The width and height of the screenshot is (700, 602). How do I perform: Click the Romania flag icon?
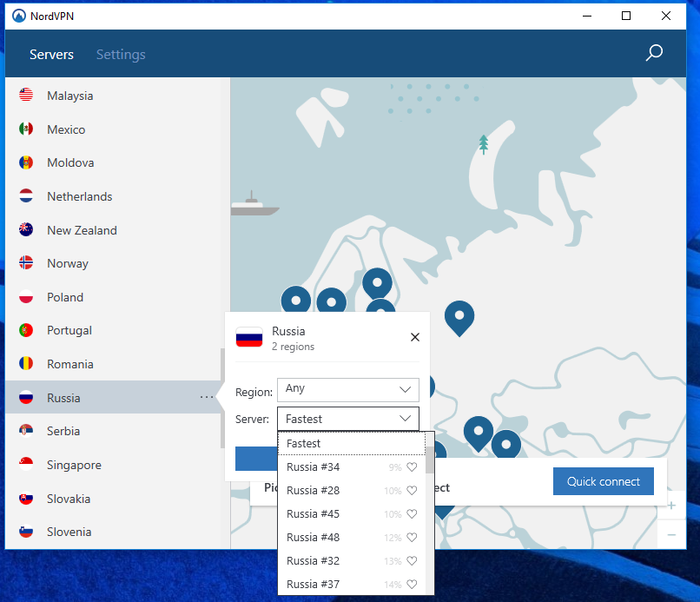26,363
